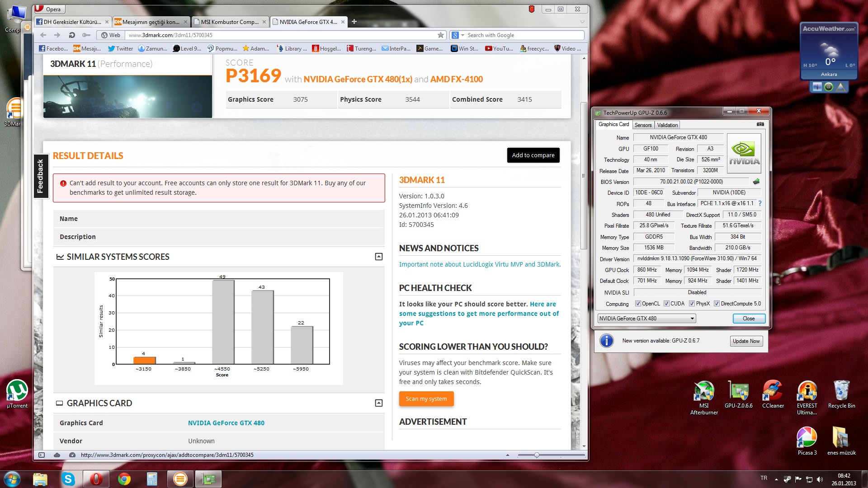Click Opera's reload page button
Screen dimensions: 868x488
tap(71, 35)
